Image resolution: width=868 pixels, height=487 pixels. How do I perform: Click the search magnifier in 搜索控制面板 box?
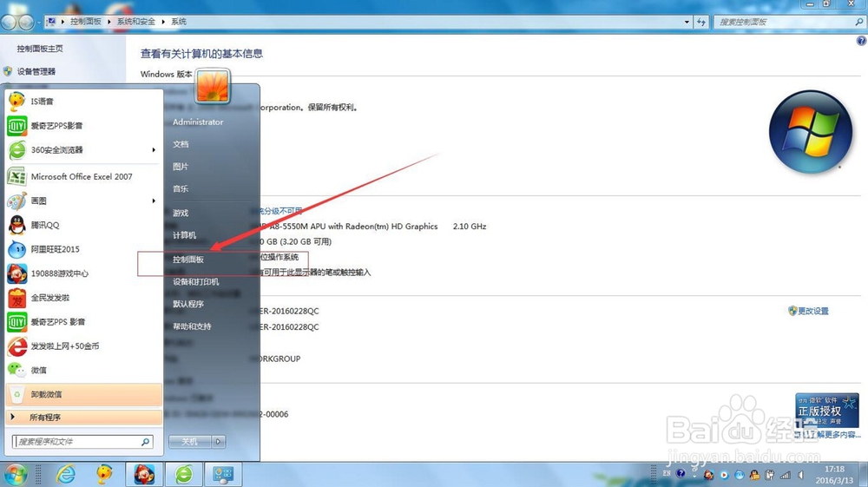coord(858,22)
